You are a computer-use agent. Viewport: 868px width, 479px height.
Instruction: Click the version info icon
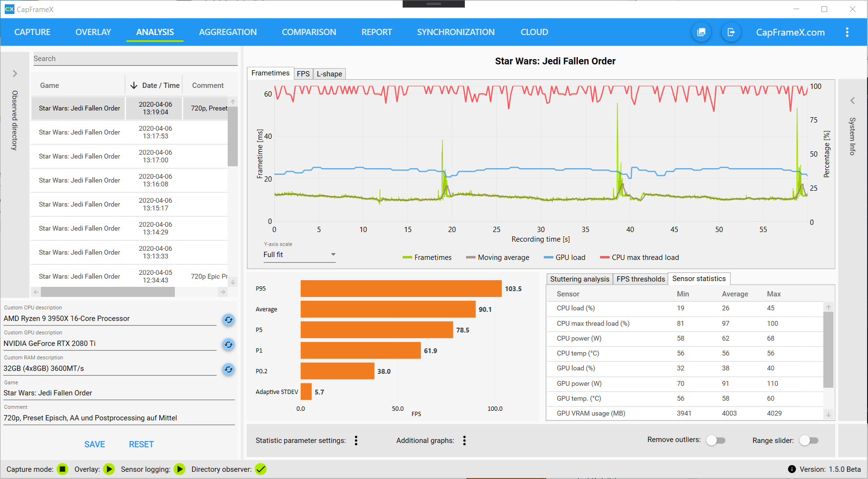792,469
